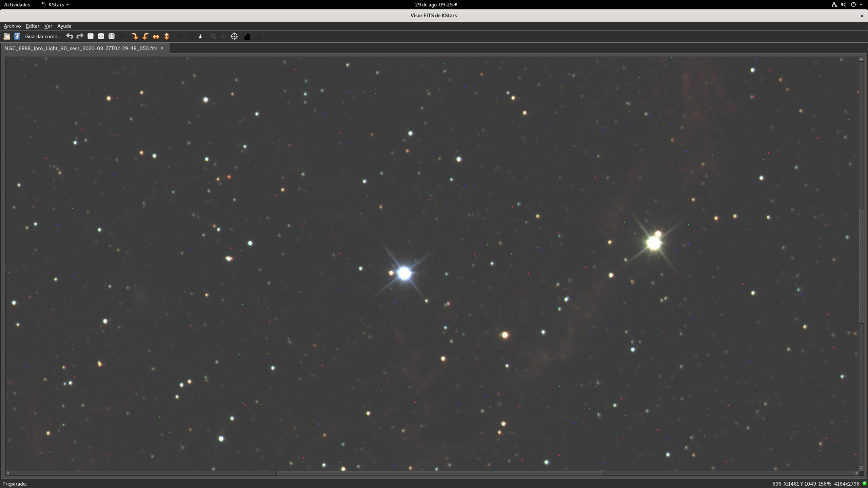Save the image with blue download icon
868x488 pixels.
[x=17, y=36]
